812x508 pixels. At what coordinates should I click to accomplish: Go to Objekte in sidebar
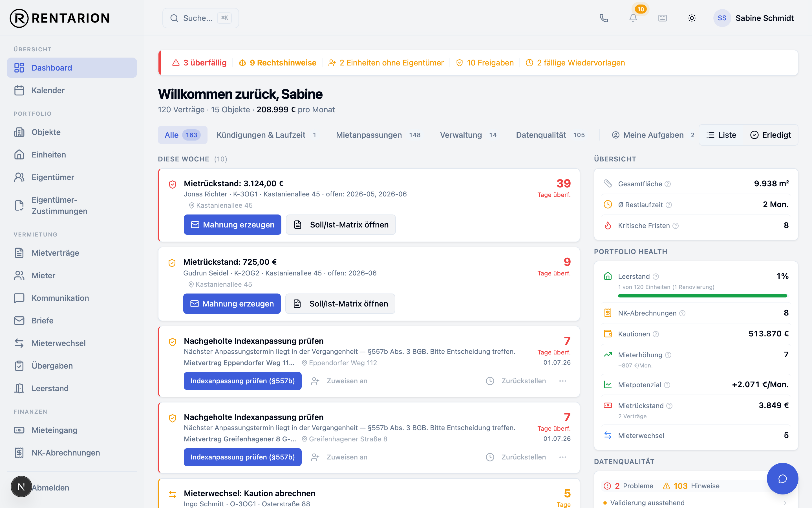[72, 132]
